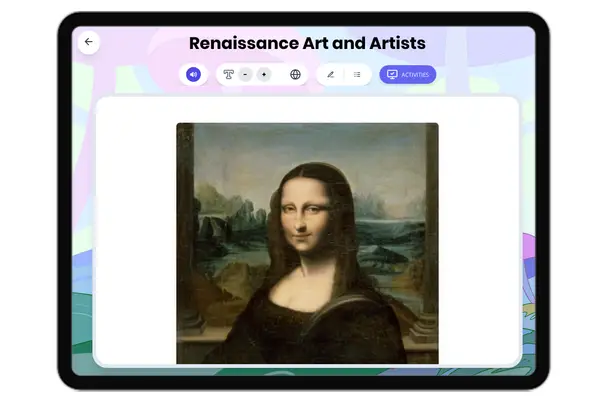The image size is (600, 400).
Task: Decrease font size with minus button
Action: coord(246,74)
